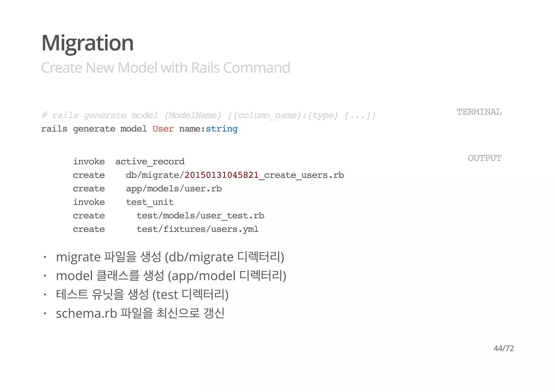The height and width of the screenshot is (392, 555).
Task: Click the OUTPUT label
Action: 485,158
